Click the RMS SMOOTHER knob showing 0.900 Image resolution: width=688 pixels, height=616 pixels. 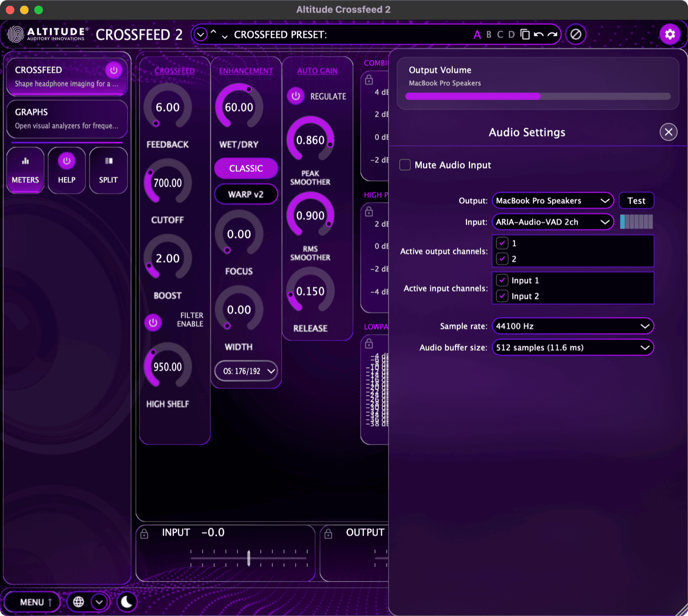(x=310, y=215)
